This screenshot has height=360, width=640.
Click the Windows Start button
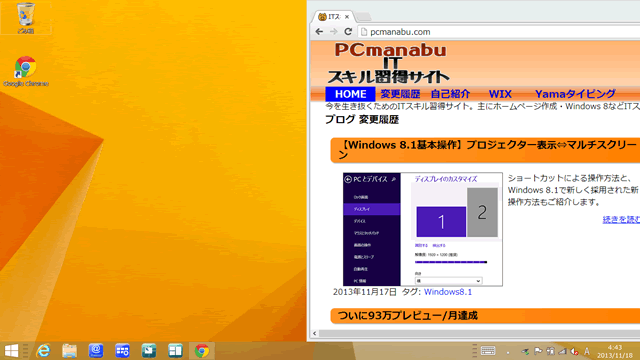point(11,351)
